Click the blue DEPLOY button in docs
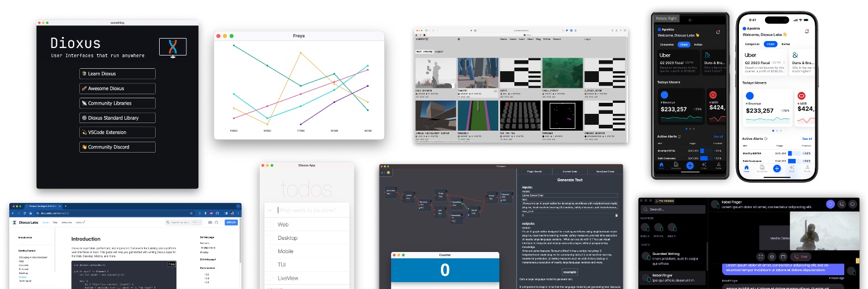Screen dimensions: 868x289 [231, 223]
